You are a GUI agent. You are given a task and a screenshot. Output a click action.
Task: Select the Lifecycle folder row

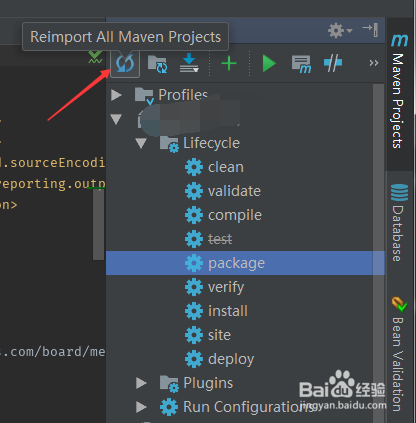pos(245,143)
